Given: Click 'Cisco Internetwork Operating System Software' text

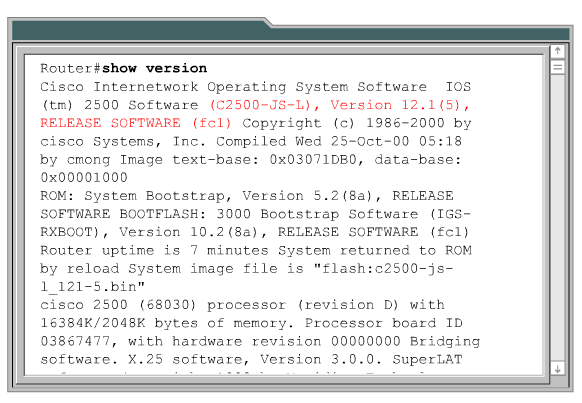Looking at the screenshot, I should (233, 87).
